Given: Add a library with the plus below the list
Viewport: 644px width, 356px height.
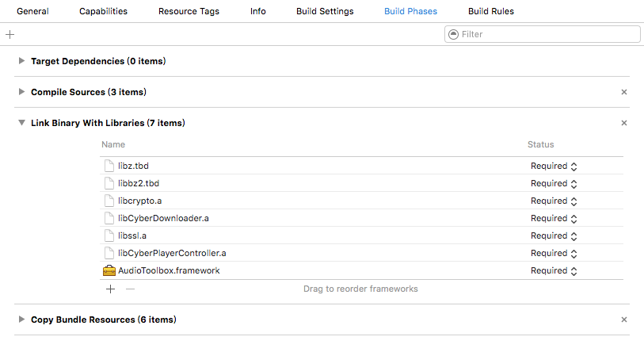Looking at the screenshot, I should (x=110, y=289).
